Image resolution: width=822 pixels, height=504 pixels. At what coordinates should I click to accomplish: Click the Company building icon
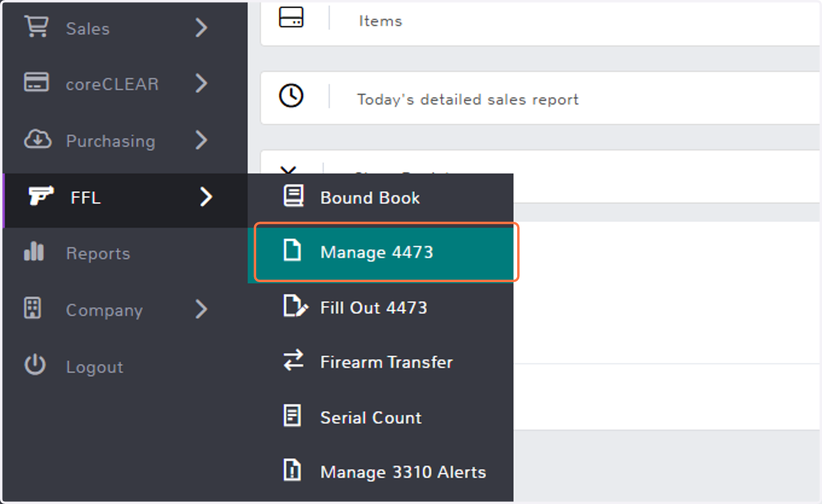point(33,309)
